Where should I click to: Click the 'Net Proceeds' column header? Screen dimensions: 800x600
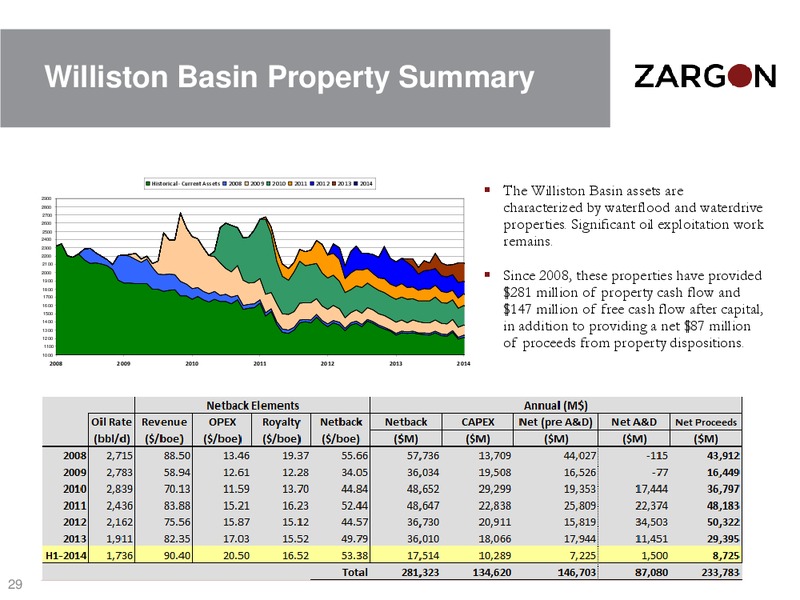pos(706,422)
